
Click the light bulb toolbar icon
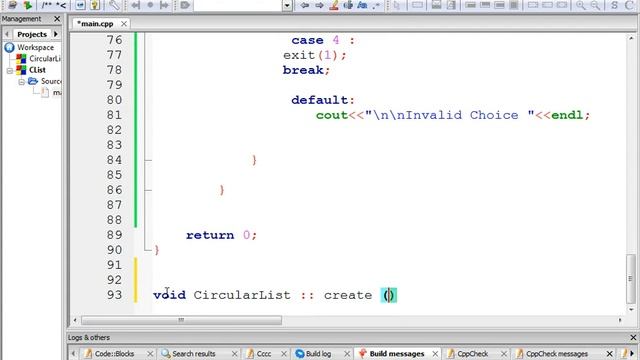tap(95, 5)
